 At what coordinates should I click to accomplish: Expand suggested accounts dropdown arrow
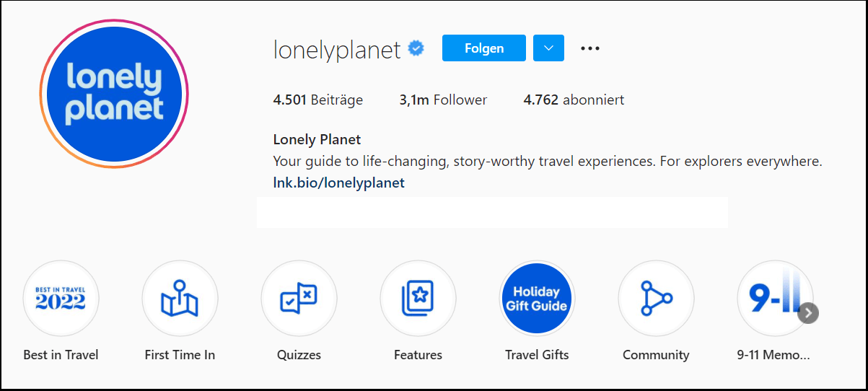[548, 48]
